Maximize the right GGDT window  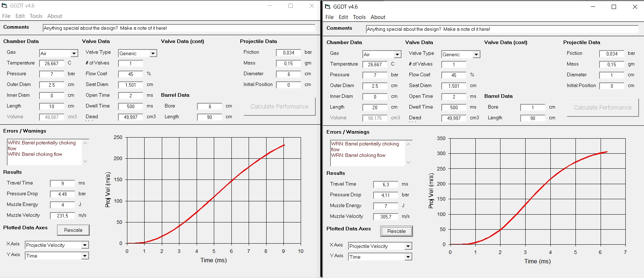[x=614, y=7]
